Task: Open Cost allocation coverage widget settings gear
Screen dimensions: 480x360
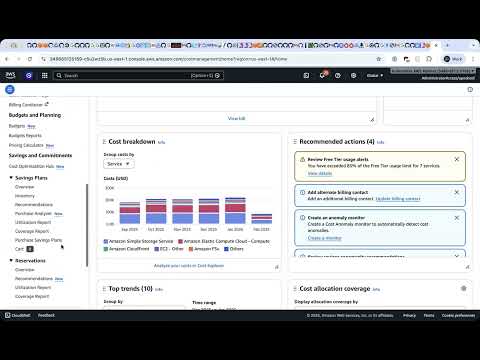Action: pos(463,288)
